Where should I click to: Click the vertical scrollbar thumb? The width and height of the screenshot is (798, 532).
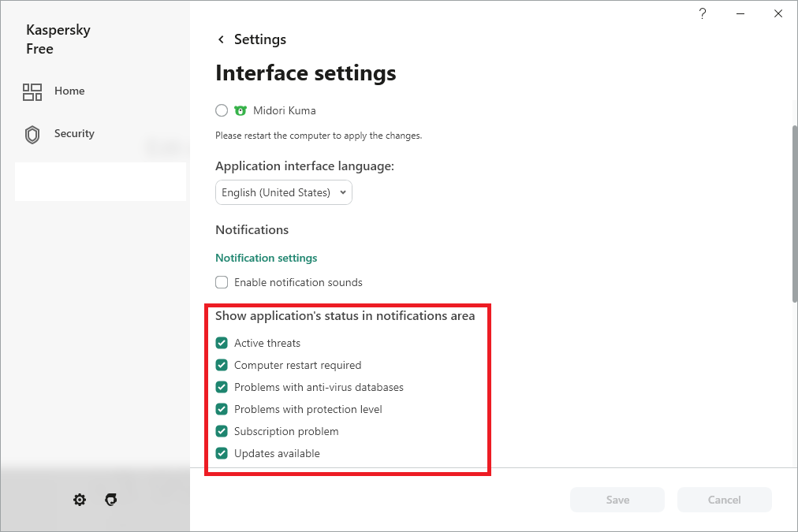[795, 214]
